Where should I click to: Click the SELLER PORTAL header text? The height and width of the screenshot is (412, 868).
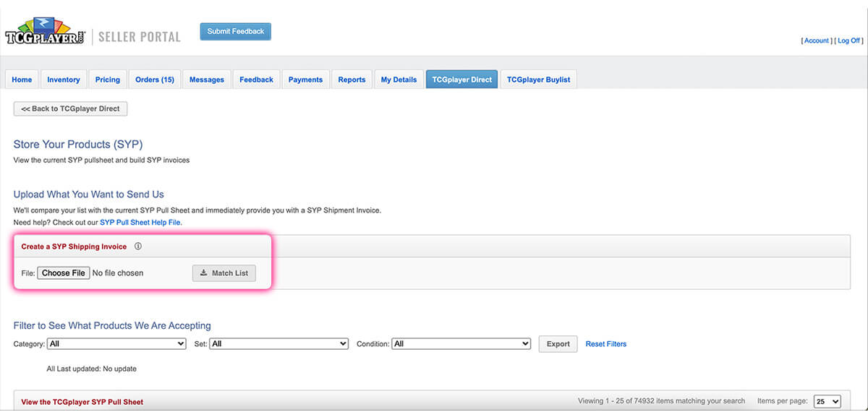pos(140,36)
